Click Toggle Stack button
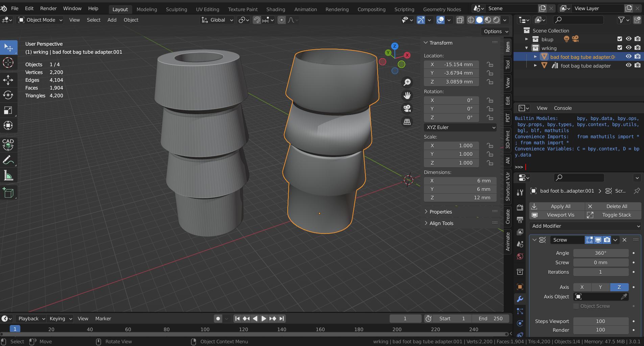This screenshot has width=644, height=346. tap(613, 215)
